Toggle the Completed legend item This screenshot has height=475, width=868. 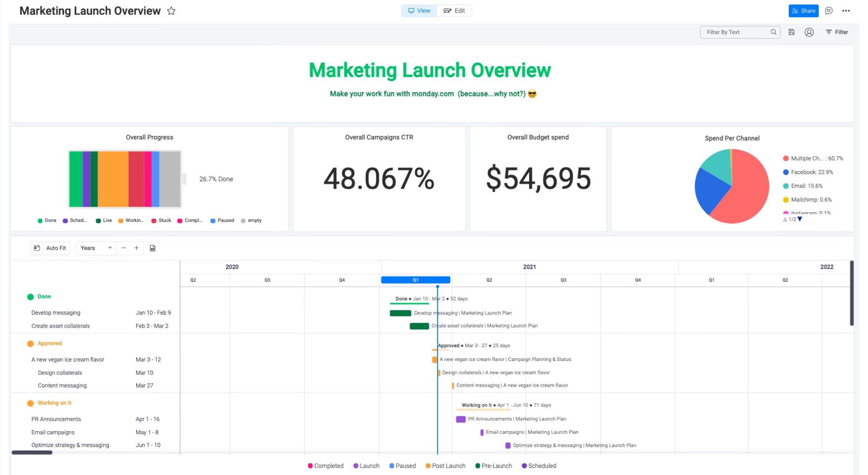coord(325,466)
